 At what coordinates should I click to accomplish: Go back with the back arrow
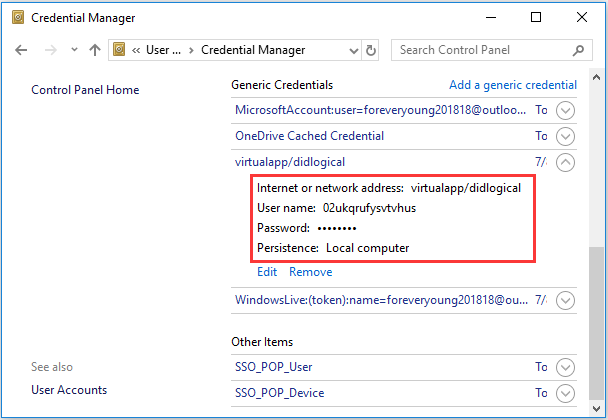click(21, 50)
